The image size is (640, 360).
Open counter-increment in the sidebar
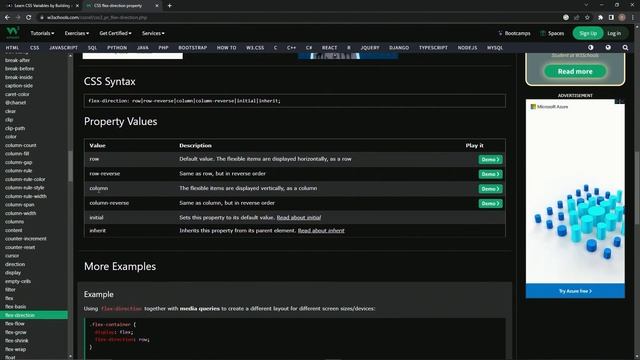pos(26,239)
